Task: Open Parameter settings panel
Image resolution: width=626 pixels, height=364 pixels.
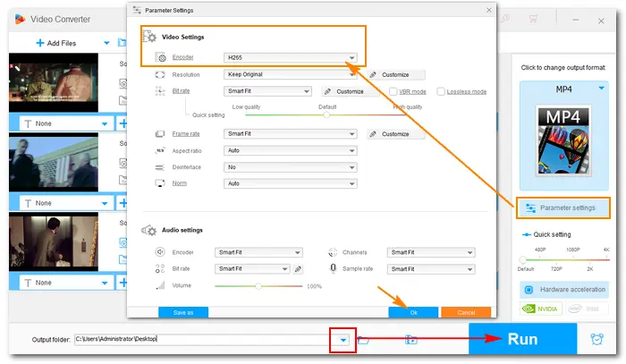Action: (x=563, y=207)
